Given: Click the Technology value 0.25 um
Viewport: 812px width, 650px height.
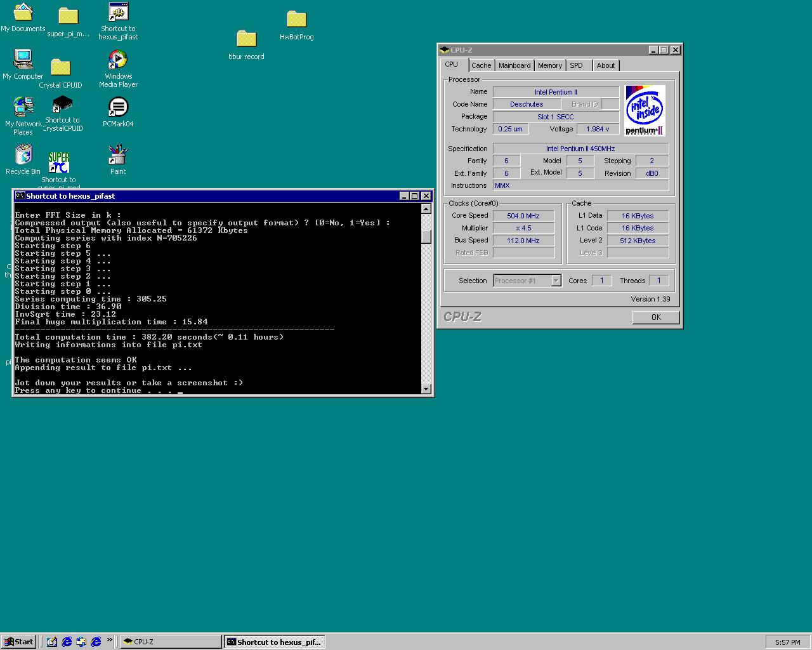Looking at the screenshot, I should [x=510, y=129].
